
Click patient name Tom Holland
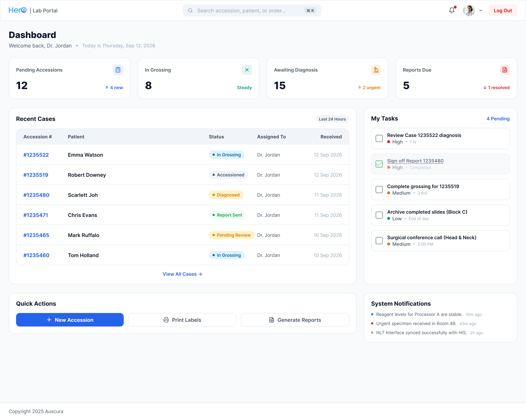coord(83,255)
